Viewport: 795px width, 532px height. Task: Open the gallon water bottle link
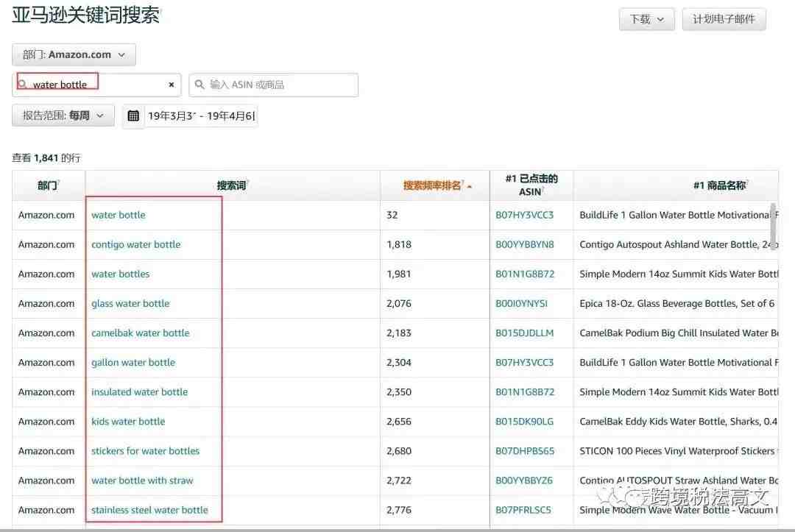tap(132, 362)
